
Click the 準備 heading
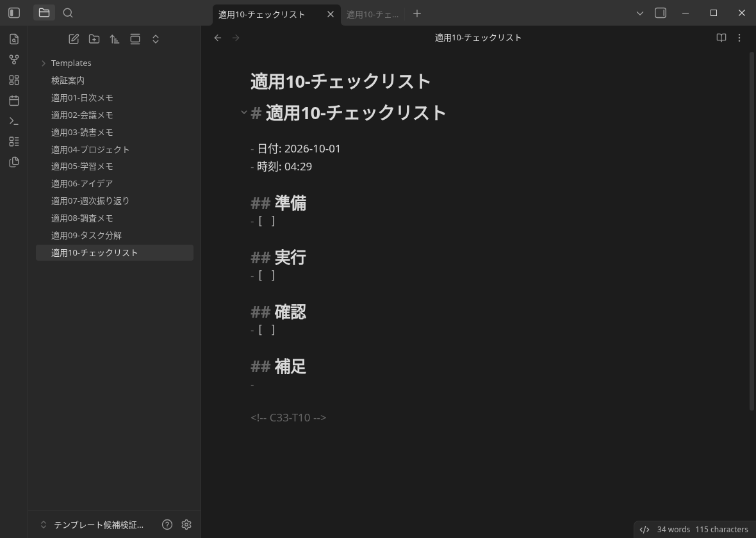[x=290, y=203]
